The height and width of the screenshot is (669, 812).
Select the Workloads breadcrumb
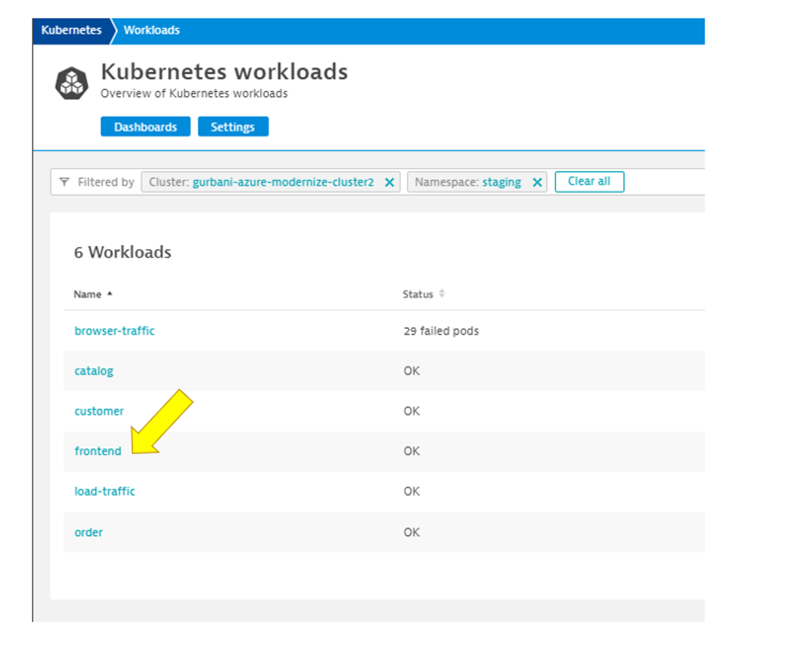(152, 31)
